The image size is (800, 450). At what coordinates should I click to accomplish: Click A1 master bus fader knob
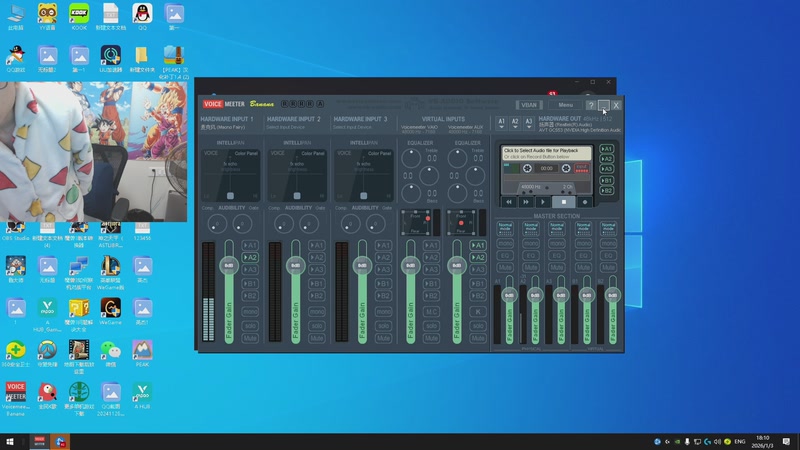tap(509, 295)
